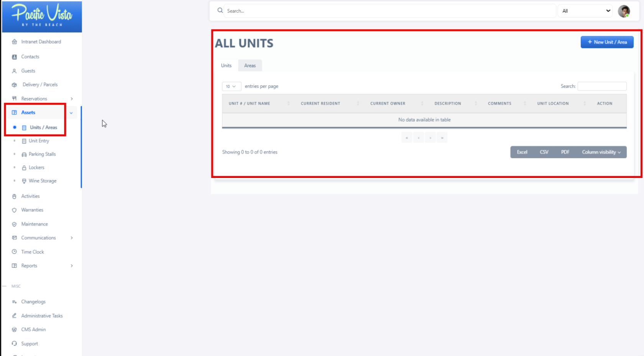This screenshot has width=644, height=356.
Task: Click the Contacts address book icon
Action: point(14,57)
